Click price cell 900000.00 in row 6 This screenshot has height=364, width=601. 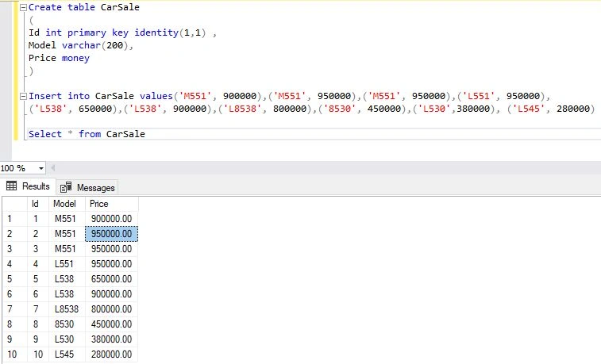[111, 294]
